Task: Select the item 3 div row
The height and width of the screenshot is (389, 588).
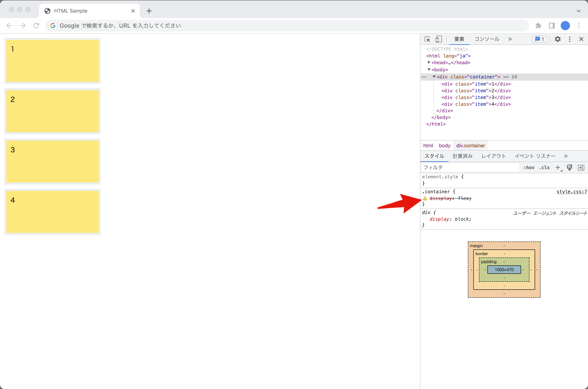Action: pyautogui.click(x=476, y=97)
